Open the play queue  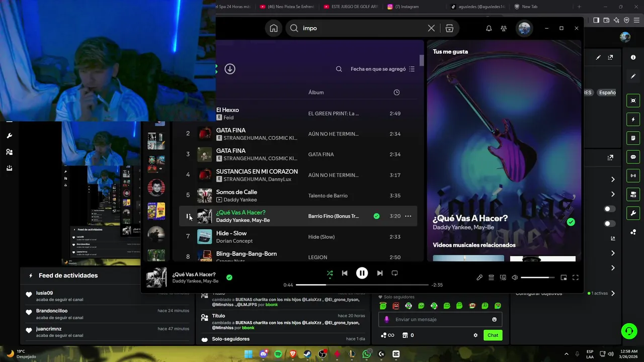point(491,278)
